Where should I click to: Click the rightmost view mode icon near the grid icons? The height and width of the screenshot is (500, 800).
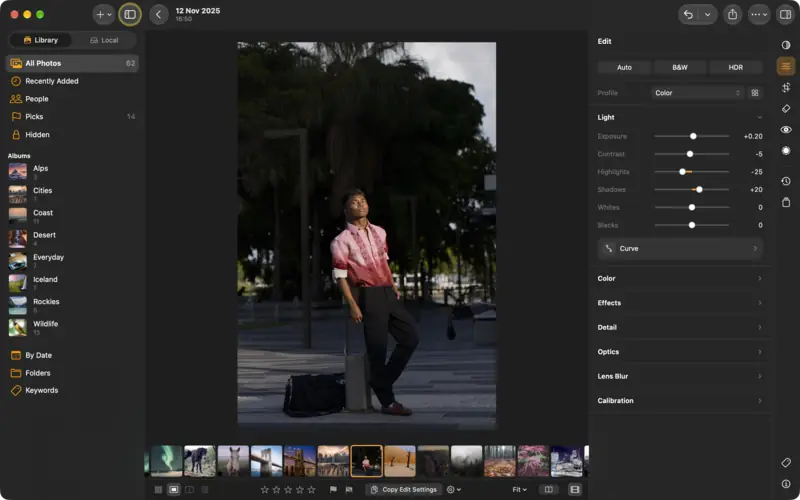[x=205, y=490]
